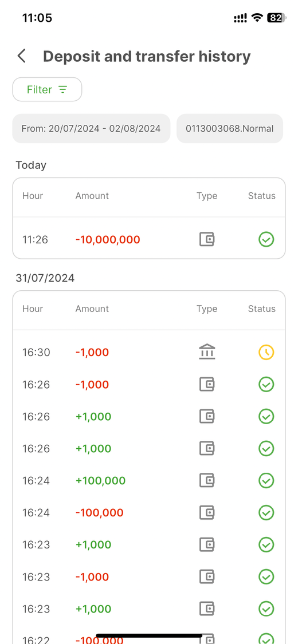Tap the wallet icon on the +100,000 row

tap(207, 480)
